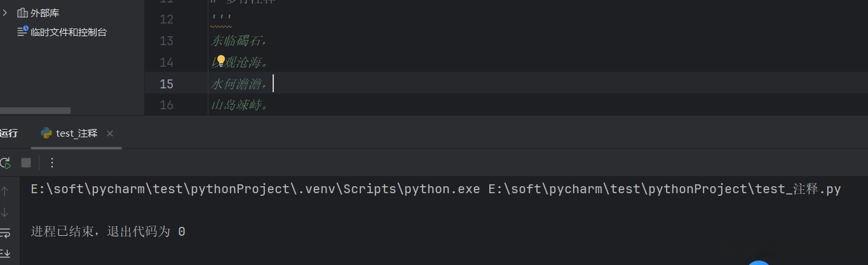
Task: Toggle scroll-to-end icon in console gutter
Action: [5, 254]
